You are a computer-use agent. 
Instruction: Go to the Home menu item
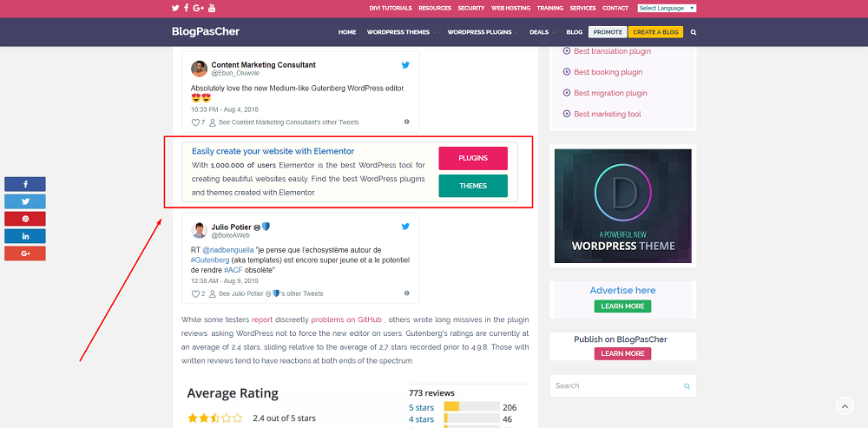point(347,32)
